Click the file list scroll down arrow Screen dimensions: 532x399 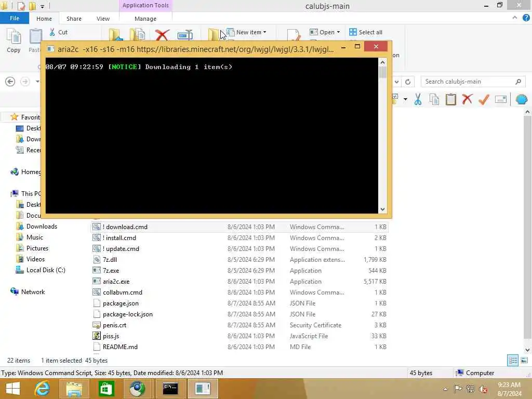tap(527, 350)
